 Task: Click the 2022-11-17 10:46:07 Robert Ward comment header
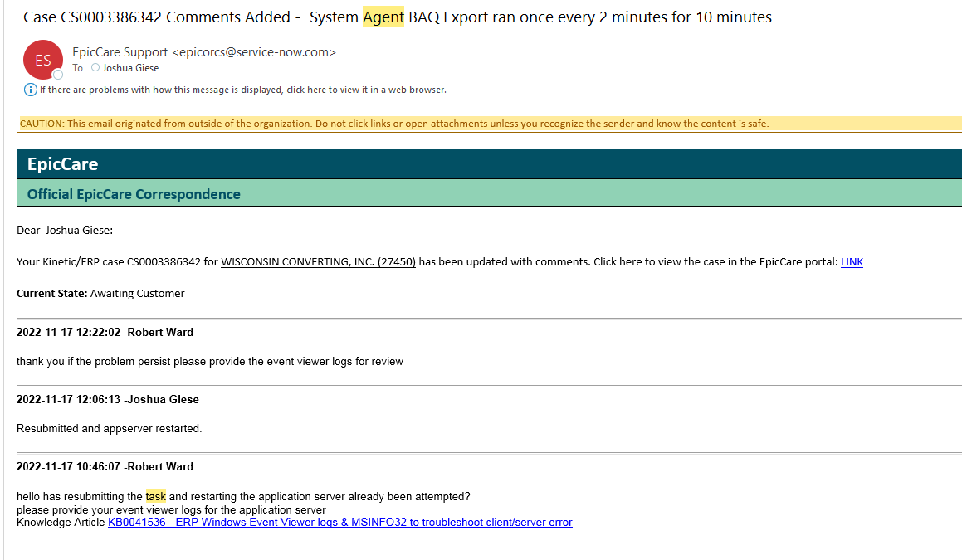point(105,467)
